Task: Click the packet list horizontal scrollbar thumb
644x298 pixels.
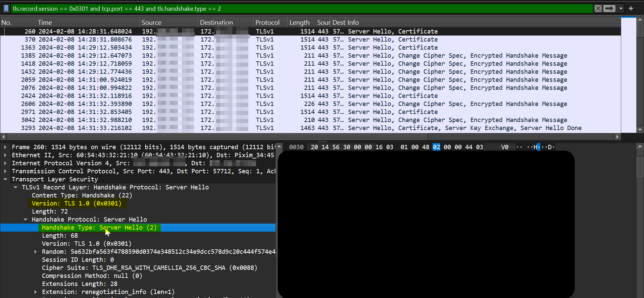Action: pos(217,137)
